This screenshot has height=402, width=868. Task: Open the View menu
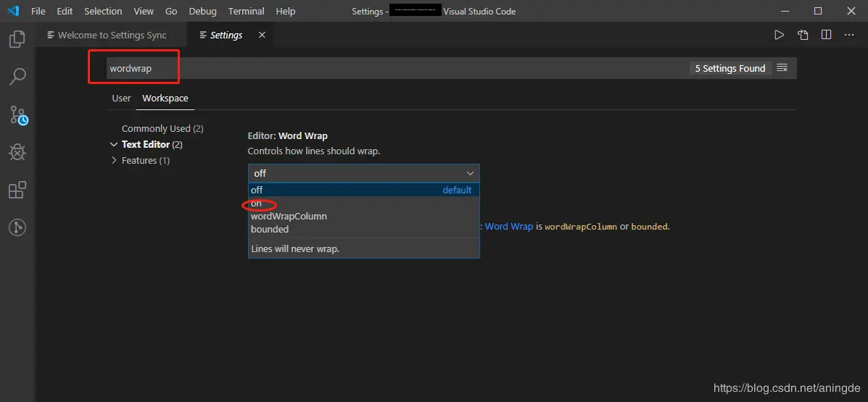click(144, 11)
